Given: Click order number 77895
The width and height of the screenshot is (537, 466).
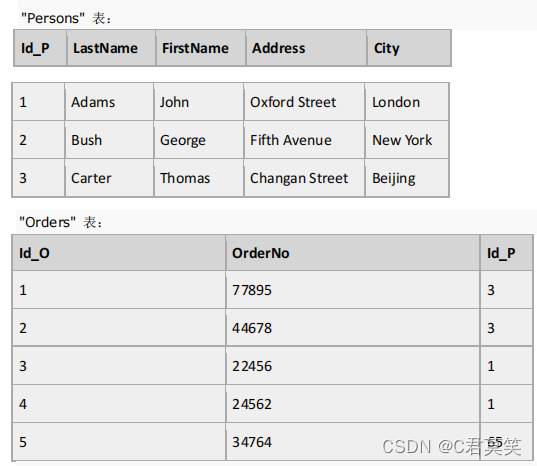Looking at the screenshot, I should click(x=353, y=290).
